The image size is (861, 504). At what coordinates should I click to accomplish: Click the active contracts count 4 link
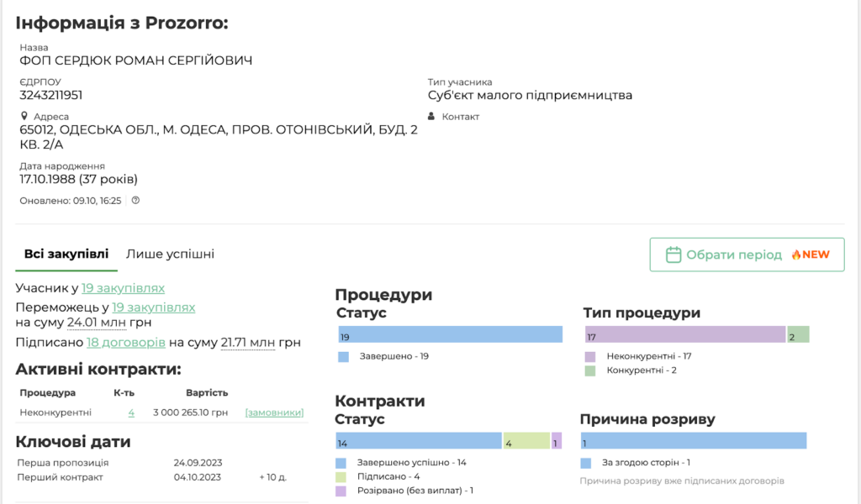point(131,412)
